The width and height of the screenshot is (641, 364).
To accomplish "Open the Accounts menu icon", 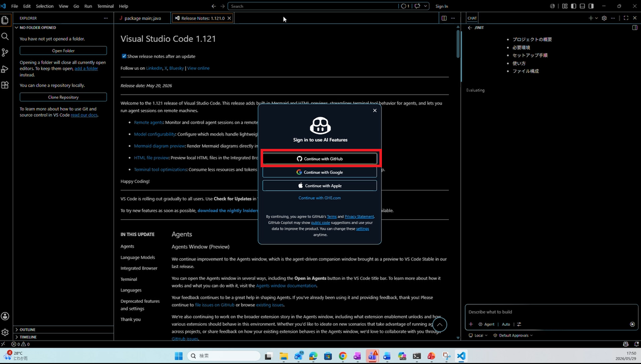I will [5, 317].
